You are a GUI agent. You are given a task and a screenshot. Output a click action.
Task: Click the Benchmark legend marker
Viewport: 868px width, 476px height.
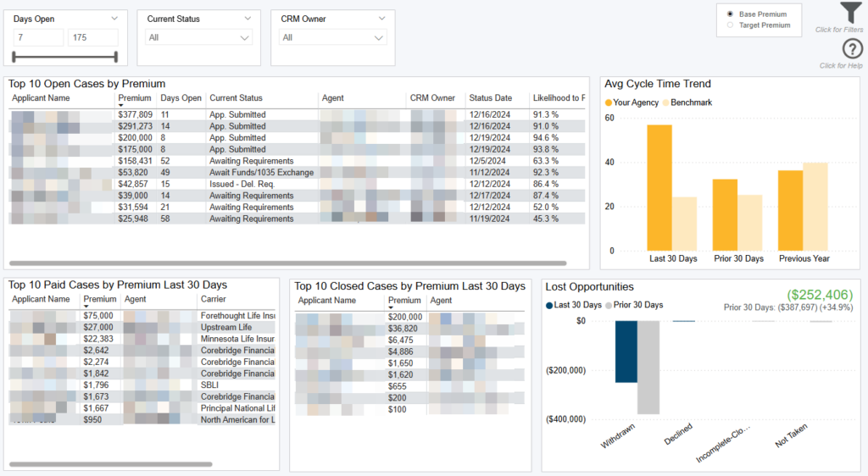pyautogui.click(x=665, y=102)
